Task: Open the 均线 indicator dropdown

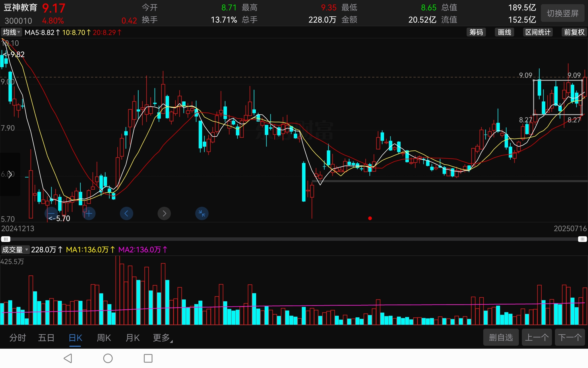Action: (x=11, y=32)
